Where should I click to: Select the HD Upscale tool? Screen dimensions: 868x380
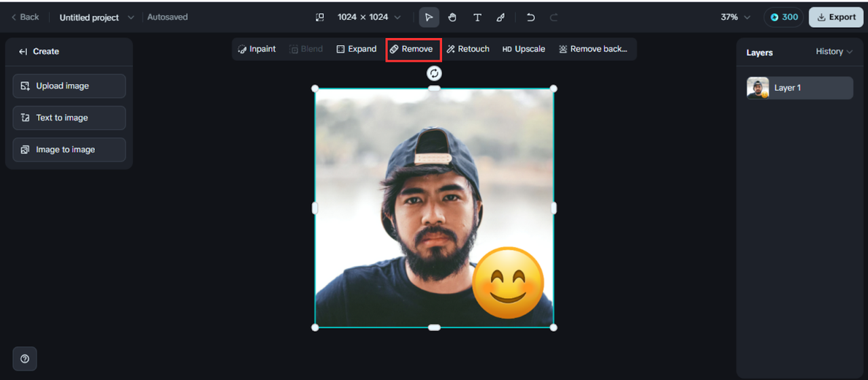point(524,49)
